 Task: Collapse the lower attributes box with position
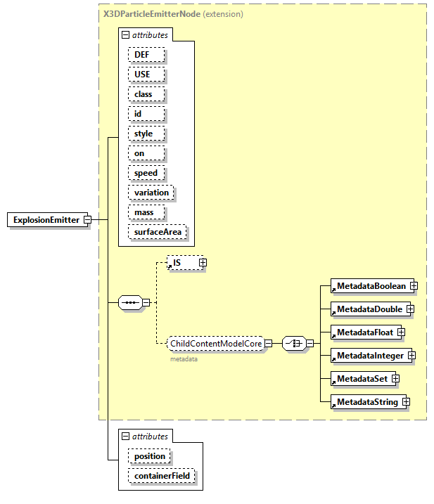(125, 437)
